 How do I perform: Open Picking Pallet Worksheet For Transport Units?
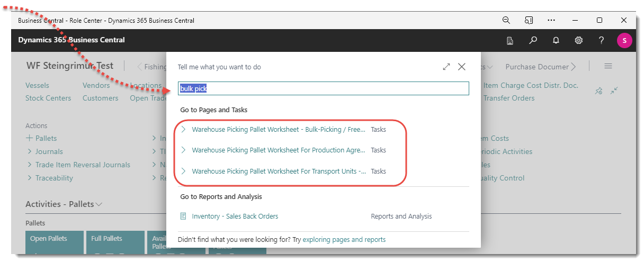pyautogui.click(x=279, y=171)
